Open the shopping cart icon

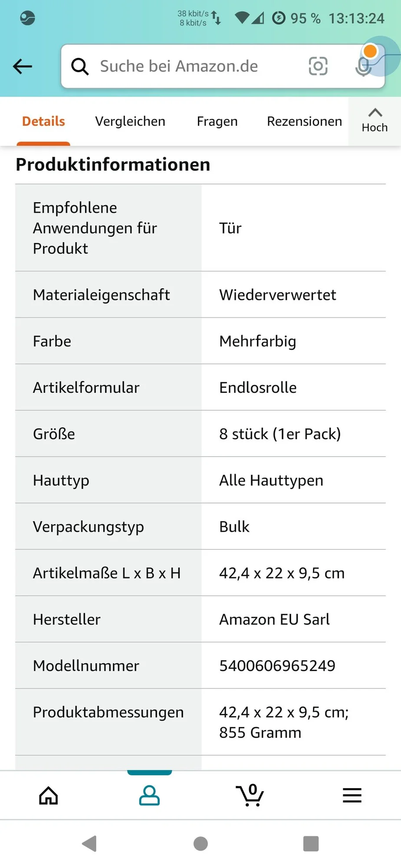click(x=250, y=795)
